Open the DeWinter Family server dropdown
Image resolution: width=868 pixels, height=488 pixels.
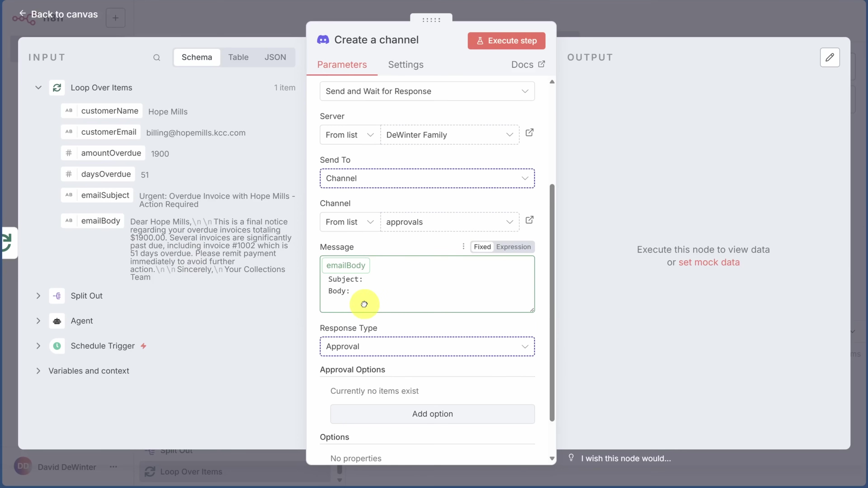[x=450, y=135]
